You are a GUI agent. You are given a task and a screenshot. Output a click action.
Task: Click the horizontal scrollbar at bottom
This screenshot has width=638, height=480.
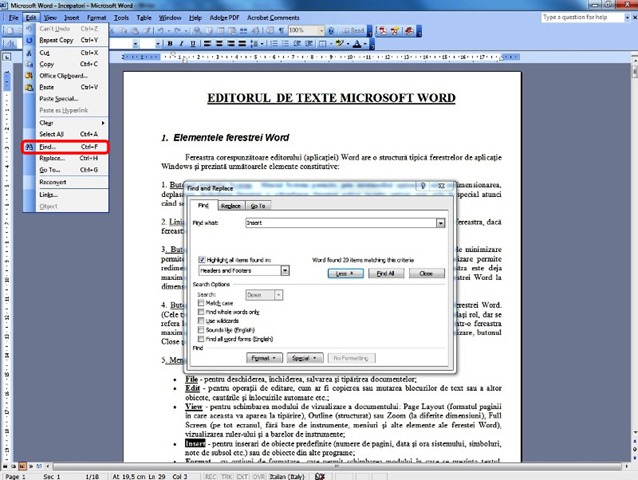[338, 466]
